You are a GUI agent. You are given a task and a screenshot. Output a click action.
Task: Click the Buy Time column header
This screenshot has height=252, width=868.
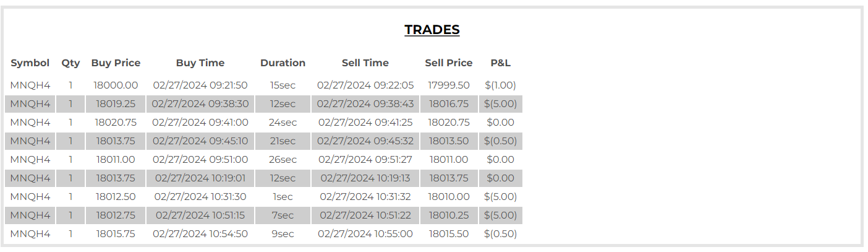[x=200, y=63]
